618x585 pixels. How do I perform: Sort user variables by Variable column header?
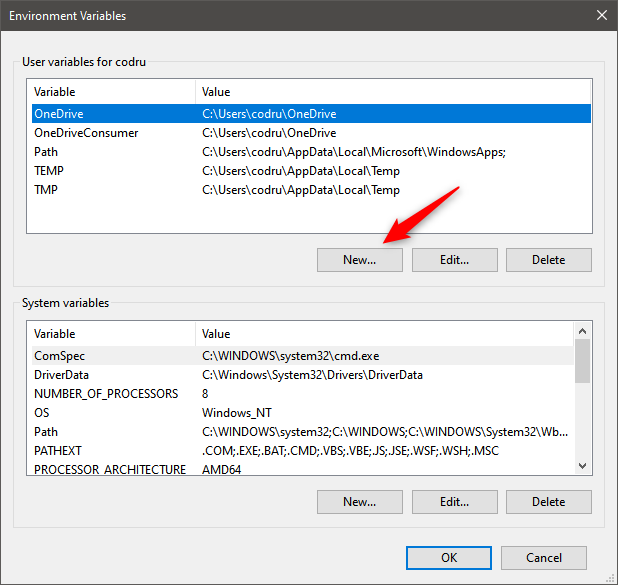pyautogui.click(x=110, y=92)
